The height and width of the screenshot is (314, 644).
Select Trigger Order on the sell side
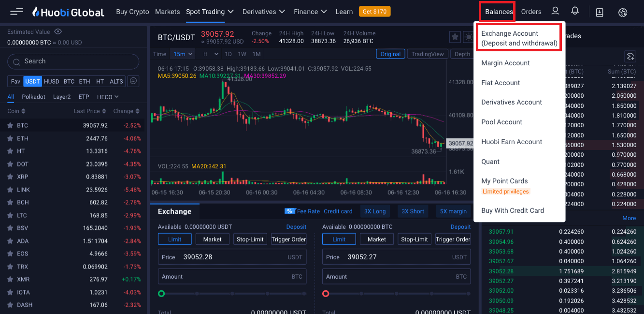click(453, 239)
